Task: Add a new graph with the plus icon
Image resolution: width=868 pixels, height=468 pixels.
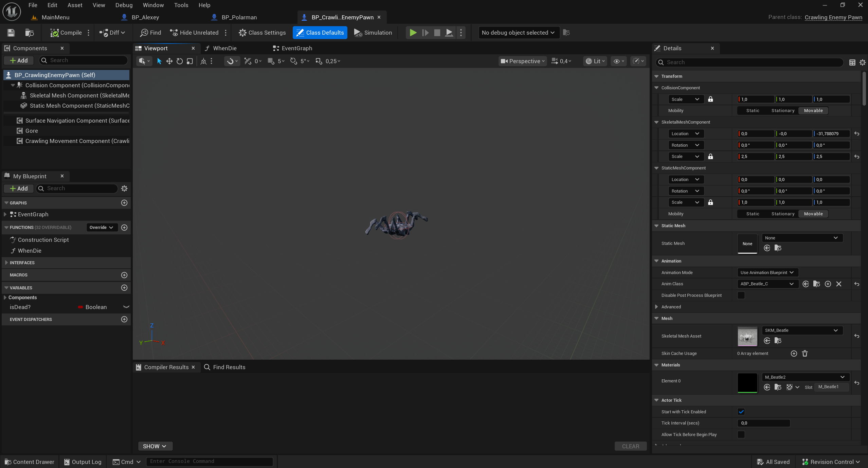Action: 124,203
